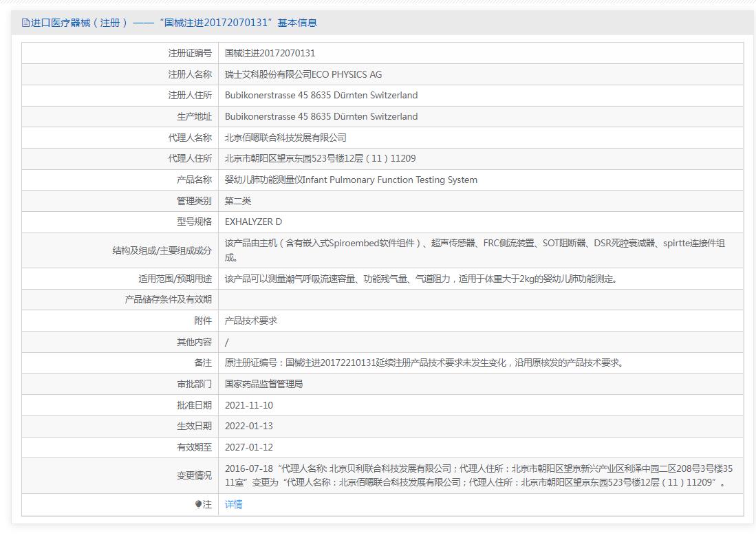Click the header title 进口医疗器械（注册）基本信息
This screenshot has width=756, height=540.
[173, 23]
